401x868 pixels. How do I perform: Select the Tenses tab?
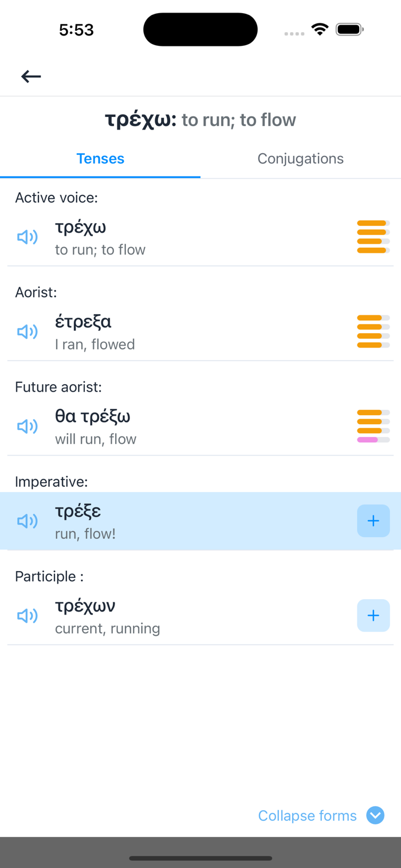coord(100,159)
